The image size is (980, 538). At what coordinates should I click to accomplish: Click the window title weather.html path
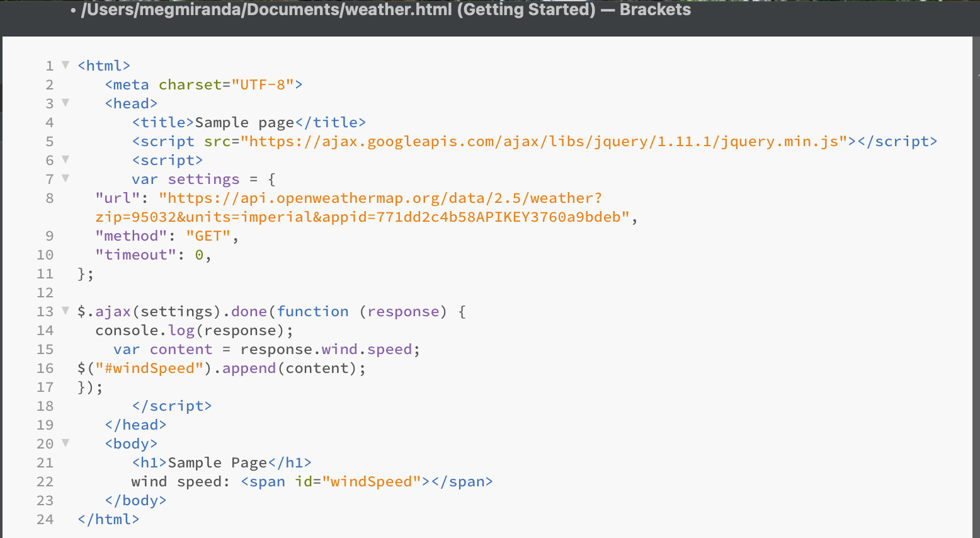point(385,10)
